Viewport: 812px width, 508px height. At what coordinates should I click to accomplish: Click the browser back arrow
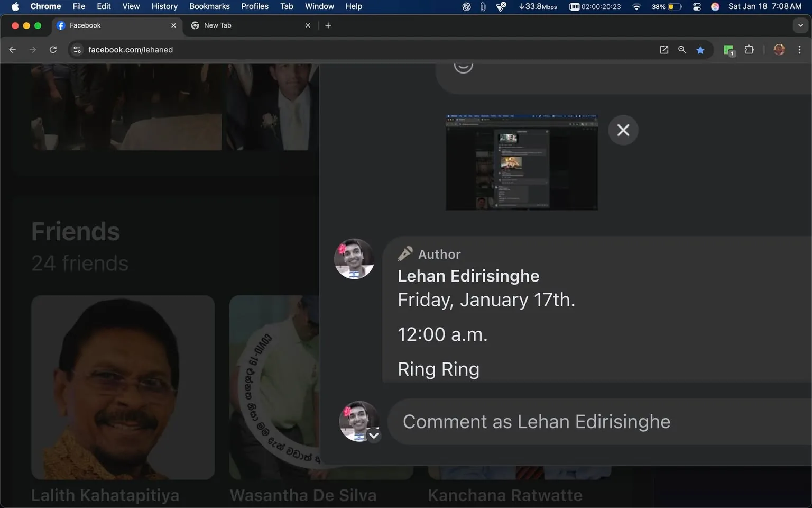[x=12, y=49]
